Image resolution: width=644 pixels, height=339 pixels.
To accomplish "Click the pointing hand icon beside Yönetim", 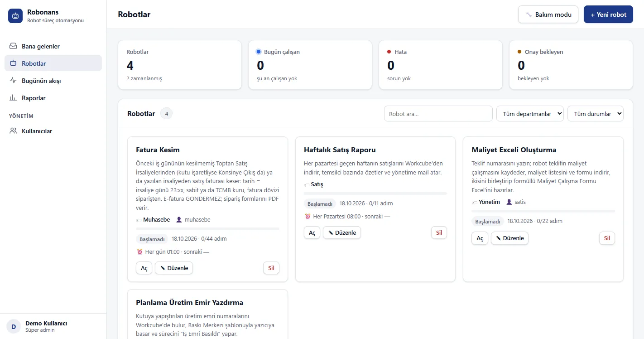I will [x=474, y=202].
